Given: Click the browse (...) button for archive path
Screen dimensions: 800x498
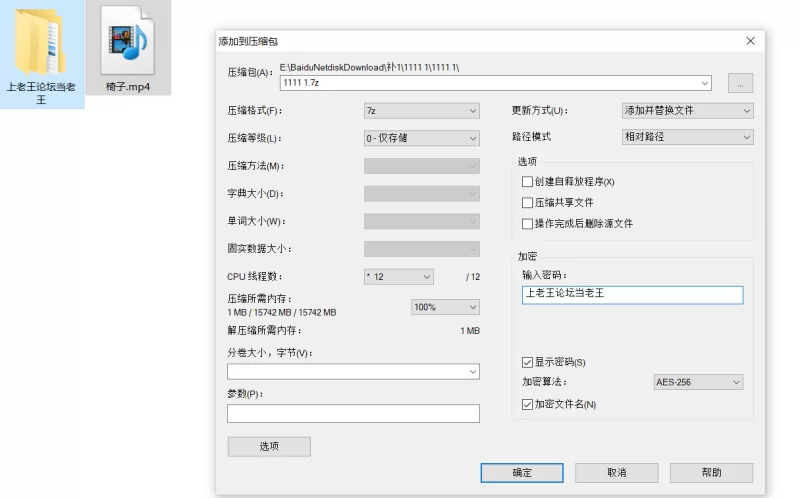Looking at the screenshot, I should (x=740, y=83).
